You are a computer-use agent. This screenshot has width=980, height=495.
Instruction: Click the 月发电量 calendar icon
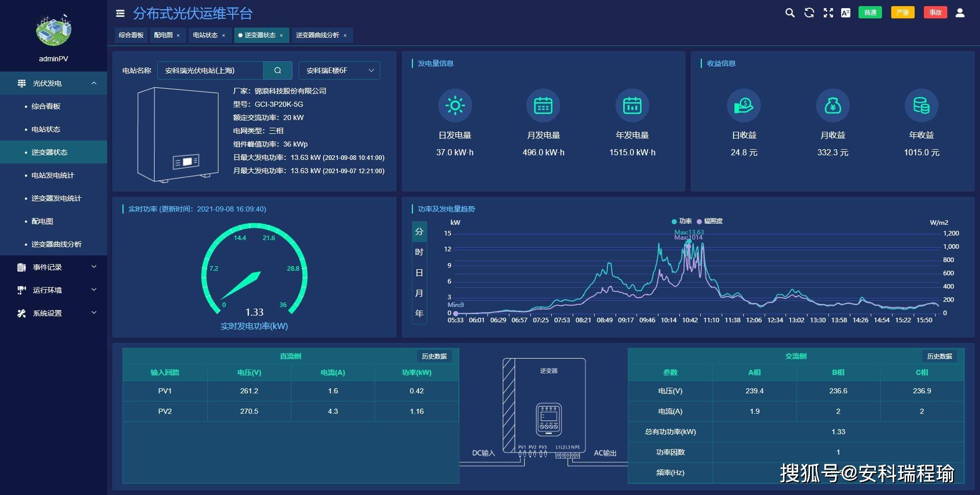pyautogui.click(x=543, y=106)
